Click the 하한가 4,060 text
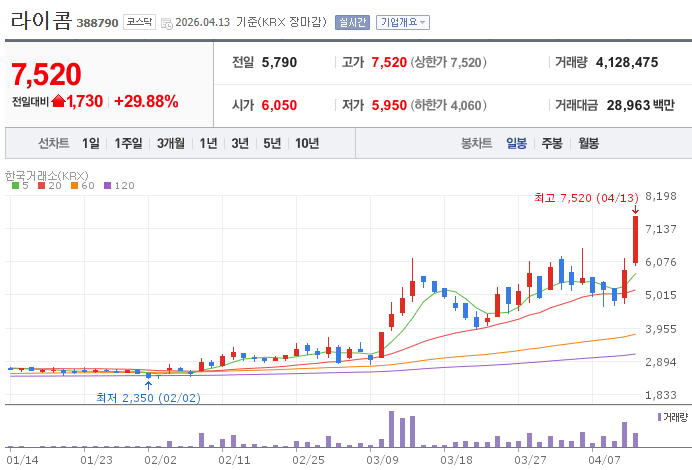The image size is (692, 470). [x=449, y=105]
